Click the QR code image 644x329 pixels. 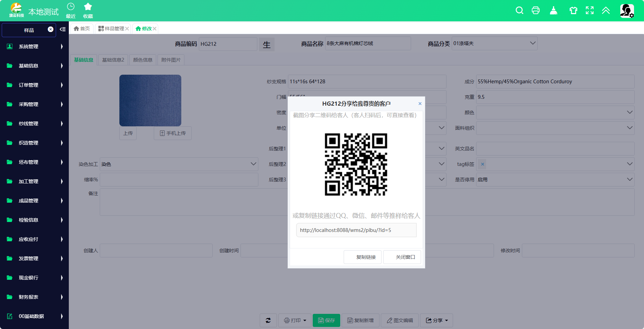[356, 164]
